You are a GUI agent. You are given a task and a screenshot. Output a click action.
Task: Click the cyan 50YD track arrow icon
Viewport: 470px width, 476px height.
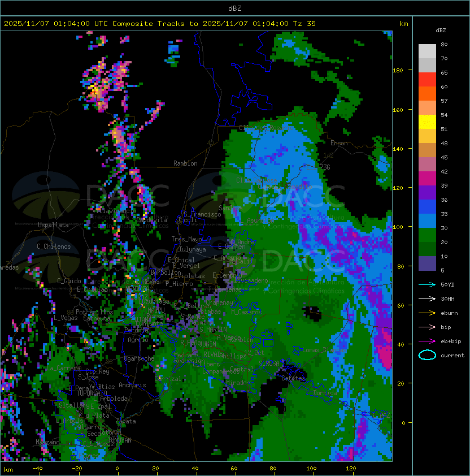click(x=427, y=285)
